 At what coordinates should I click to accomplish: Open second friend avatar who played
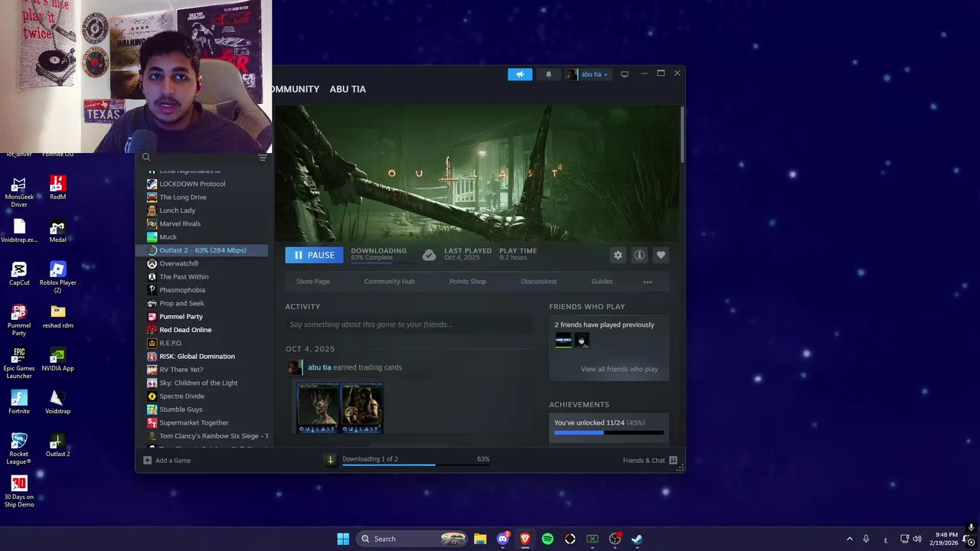tap(583, 341)
